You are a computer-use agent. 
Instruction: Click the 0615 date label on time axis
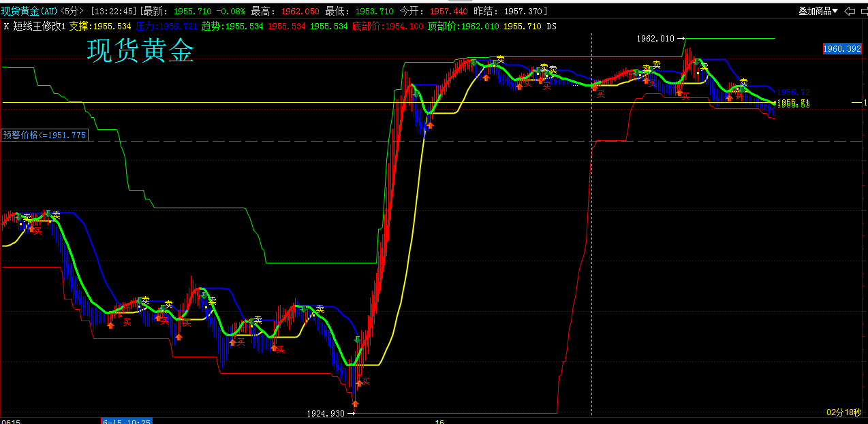(x=11, y=421)
